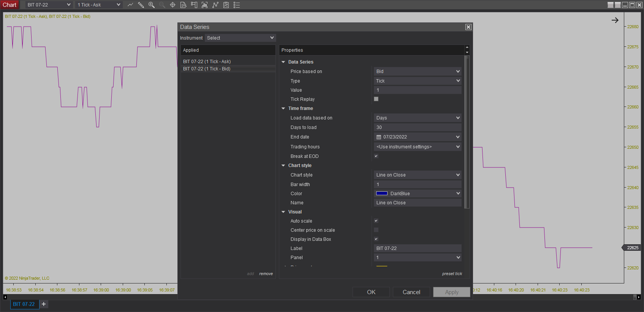Add a new chart tab with plus
644x312 pixels.
(x=44, y=304)
